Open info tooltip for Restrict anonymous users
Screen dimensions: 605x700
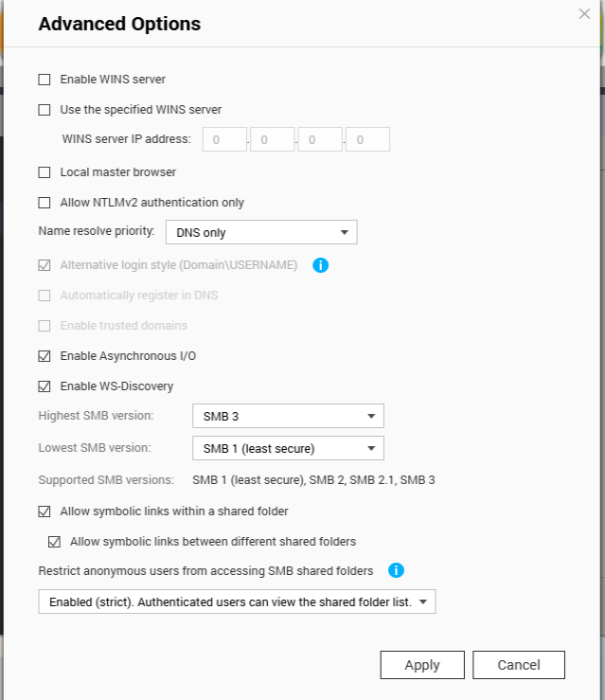pos(396,570)
